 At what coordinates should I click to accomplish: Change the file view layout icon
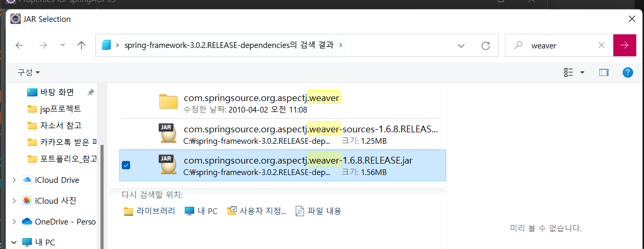(569, 72)
